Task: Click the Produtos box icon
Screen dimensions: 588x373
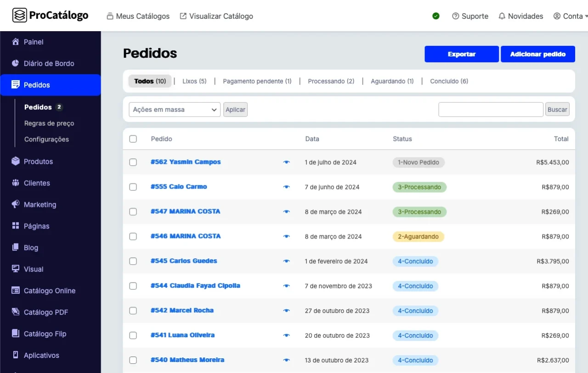Action: (16, 161)
